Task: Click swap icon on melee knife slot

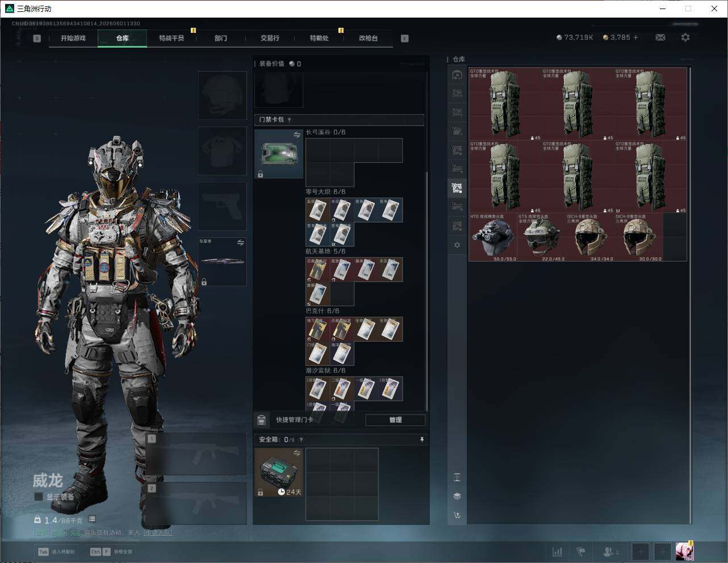Action: [x=241, y=243]
